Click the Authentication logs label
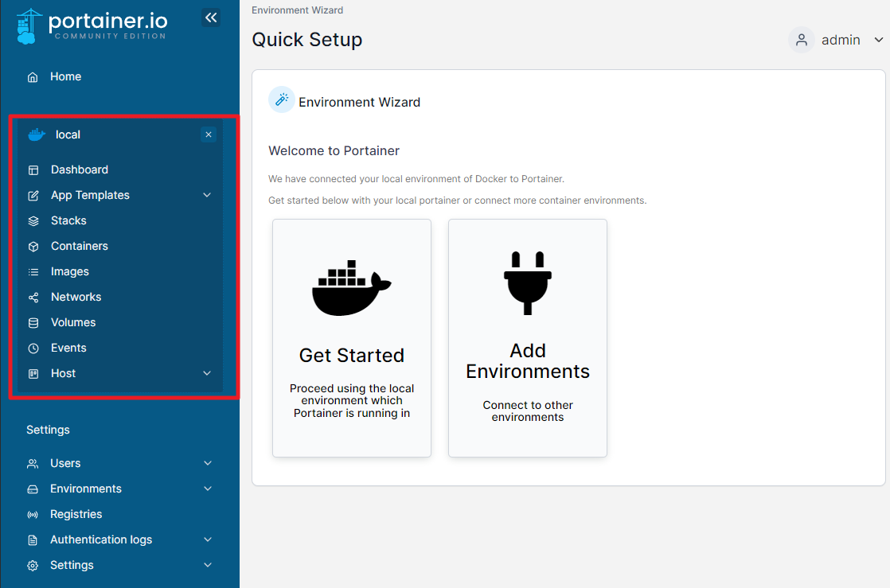The width and height of the screenshot is (890, 588). tap(101, 540)
